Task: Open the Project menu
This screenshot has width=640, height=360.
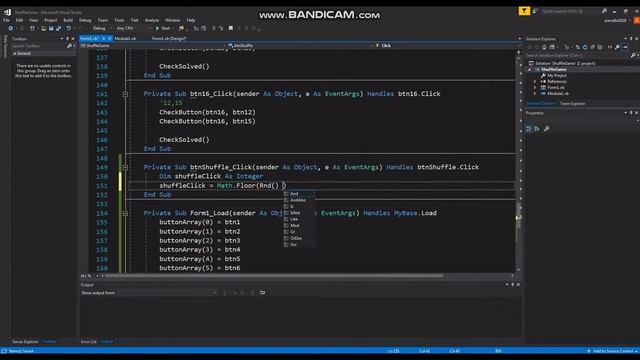Action: (51, 20)
